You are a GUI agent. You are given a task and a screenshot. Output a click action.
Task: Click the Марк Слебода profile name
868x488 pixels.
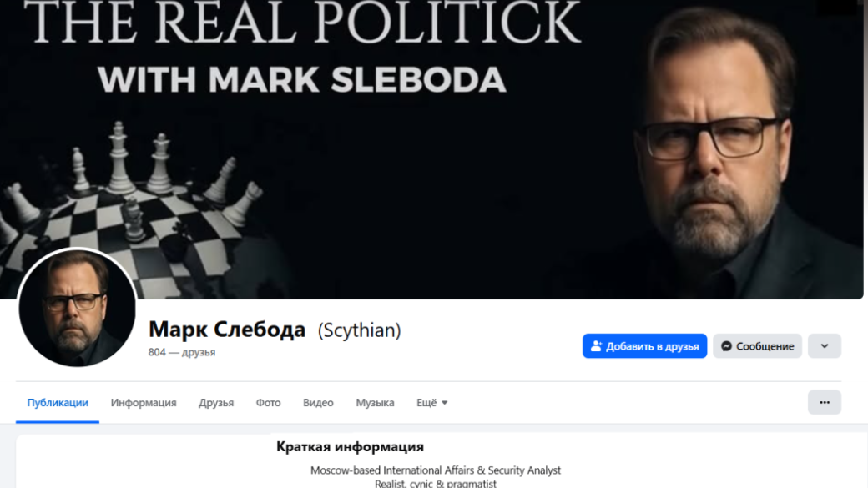click(227, 330)
